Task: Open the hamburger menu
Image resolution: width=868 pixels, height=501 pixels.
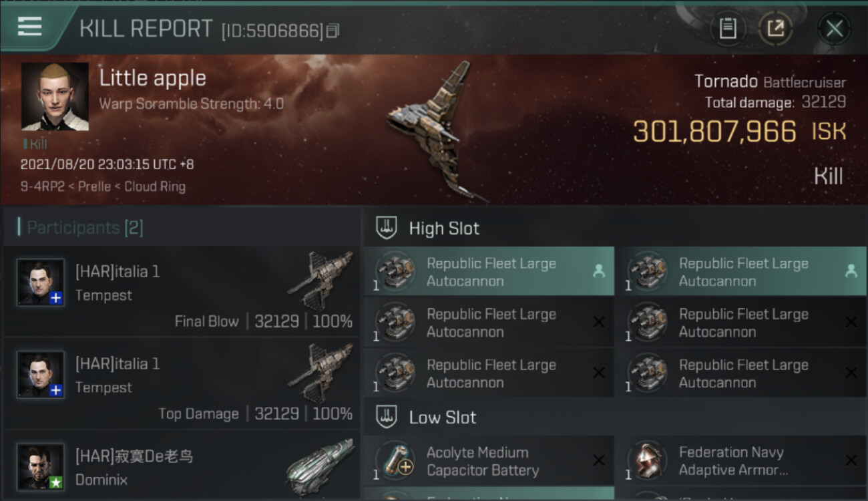Action: pyautogui.click(x=30, y=27)
